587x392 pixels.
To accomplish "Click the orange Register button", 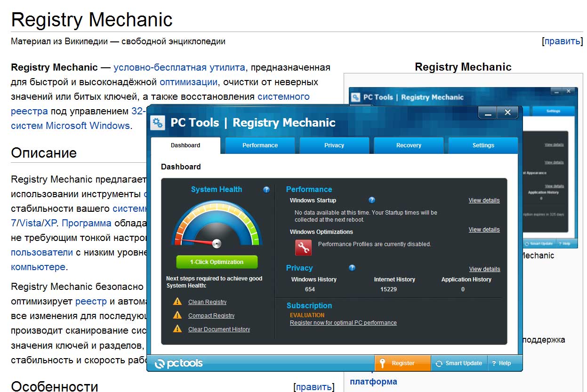I will tap(403, 363).
